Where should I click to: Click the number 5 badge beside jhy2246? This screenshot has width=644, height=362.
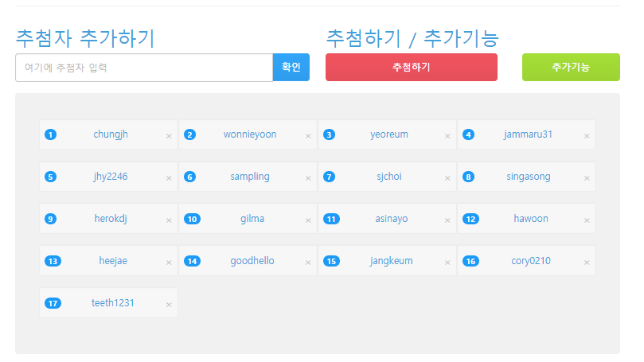pos(50,177)
